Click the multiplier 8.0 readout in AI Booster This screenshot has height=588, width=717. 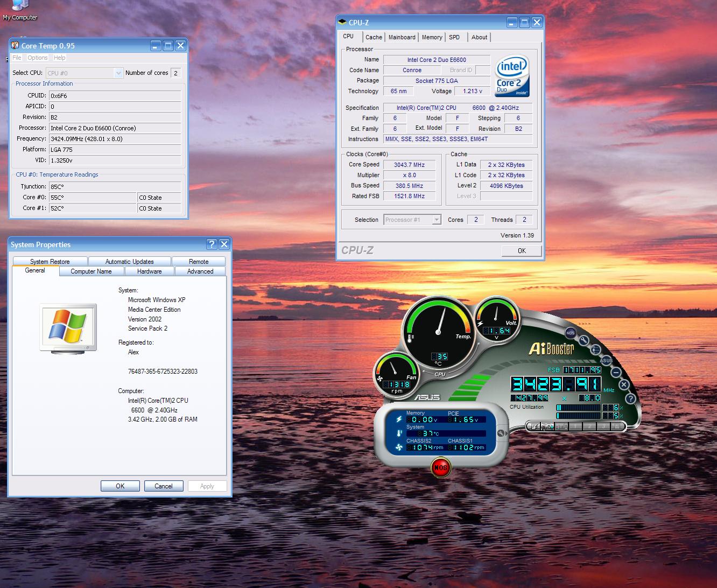[590, 398]
